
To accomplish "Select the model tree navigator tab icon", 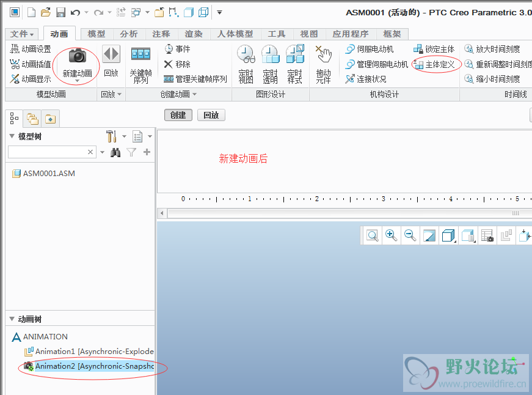I will point(14,119).
